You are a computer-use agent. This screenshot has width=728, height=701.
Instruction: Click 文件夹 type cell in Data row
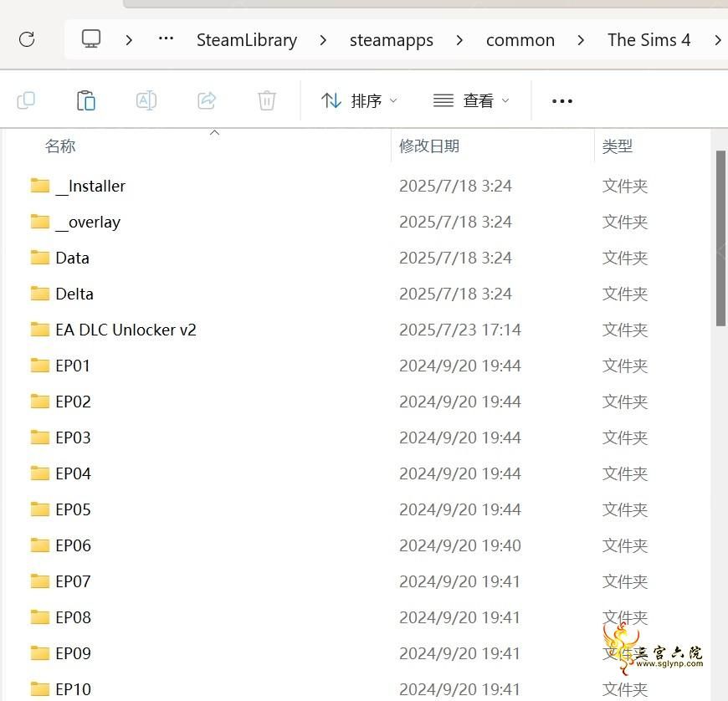click(x=625, y=258)
